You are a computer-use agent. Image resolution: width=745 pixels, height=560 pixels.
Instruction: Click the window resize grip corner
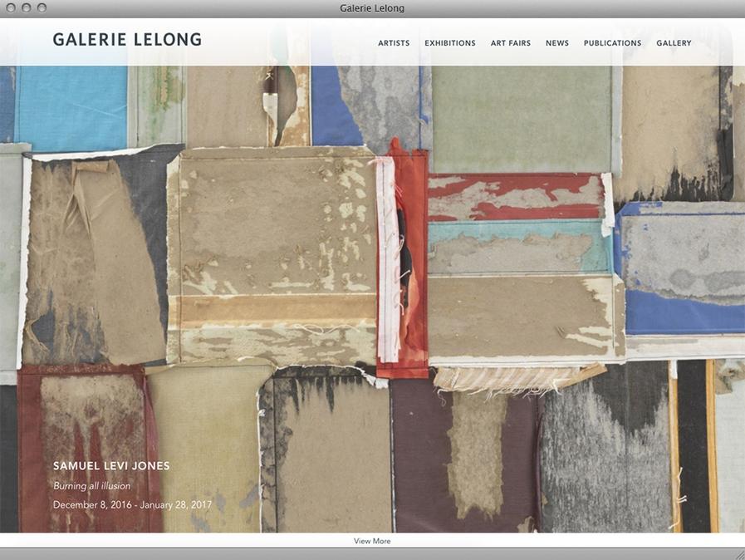740,554
